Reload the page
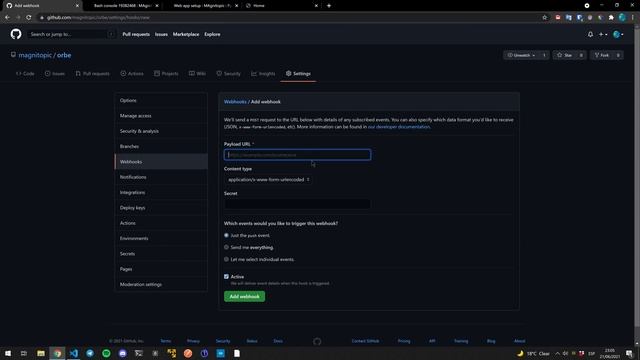This screenshot has width=640, height=360. click(29, 18)
